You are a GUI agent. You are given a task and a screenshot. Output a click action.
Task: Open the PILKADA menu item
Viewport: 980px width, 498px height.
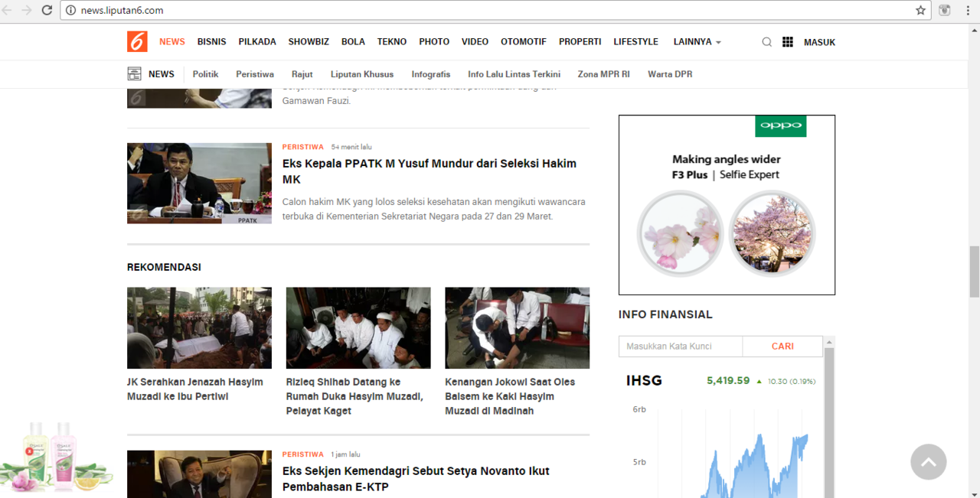tap(257, 42)
